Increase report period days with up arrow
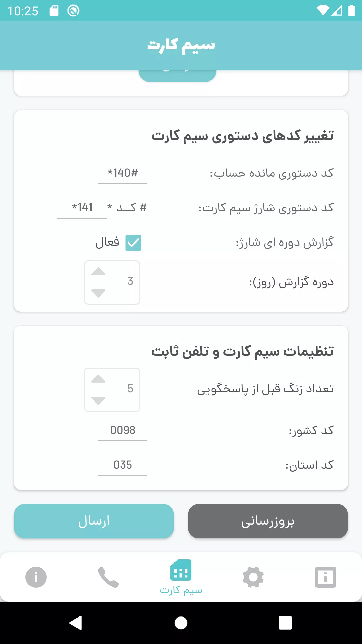 click(x=98, y=272)
